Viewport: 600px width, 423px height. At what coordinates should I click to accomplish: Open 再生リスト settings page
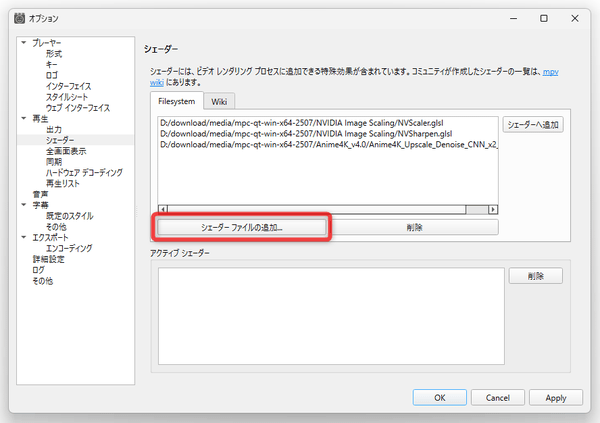63,183
